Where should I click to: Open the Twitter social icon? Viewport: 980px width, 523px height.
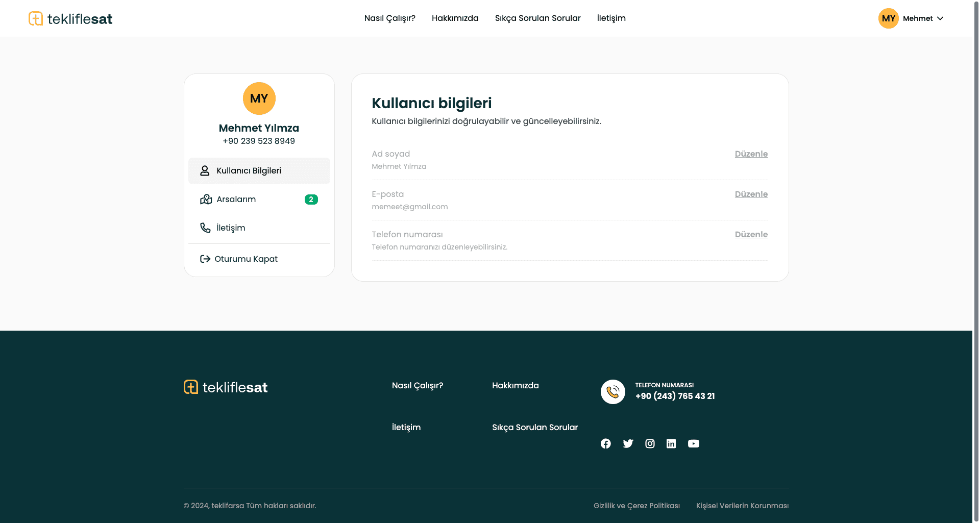click(628, 443)
